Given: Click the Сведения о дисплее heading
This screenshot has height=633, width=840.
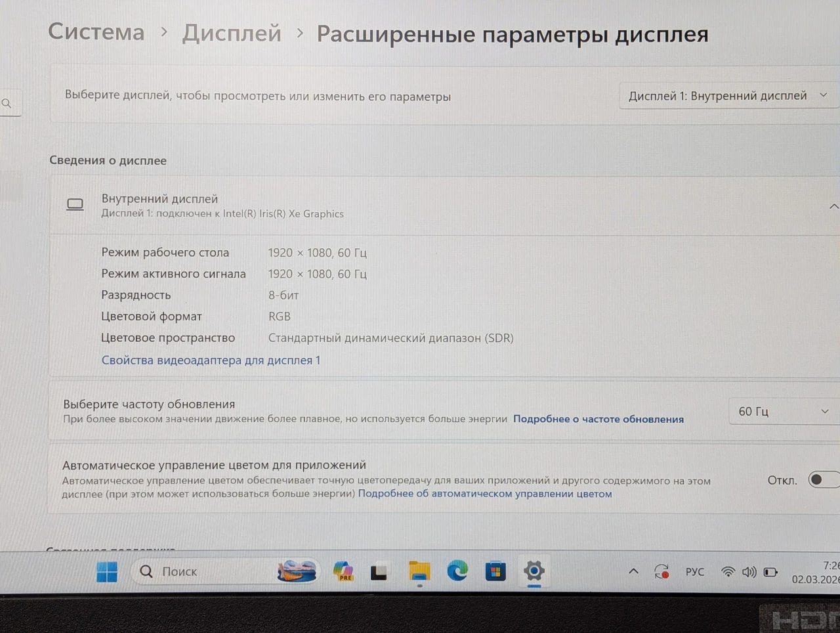Looking at the screenshot, I should click(x=108, y=160).
